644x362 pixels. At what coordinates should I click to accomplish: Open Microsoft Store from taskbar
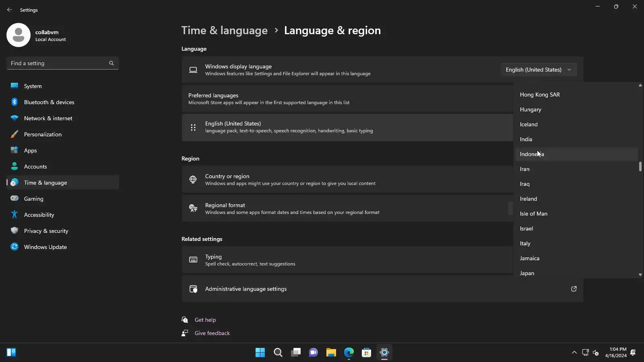tap(367, 353)
